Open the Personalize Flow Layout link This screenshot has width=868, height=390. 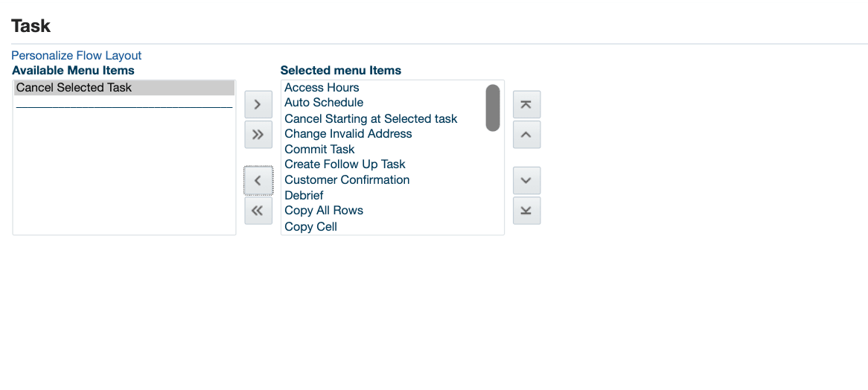click(x=76, y=56)
